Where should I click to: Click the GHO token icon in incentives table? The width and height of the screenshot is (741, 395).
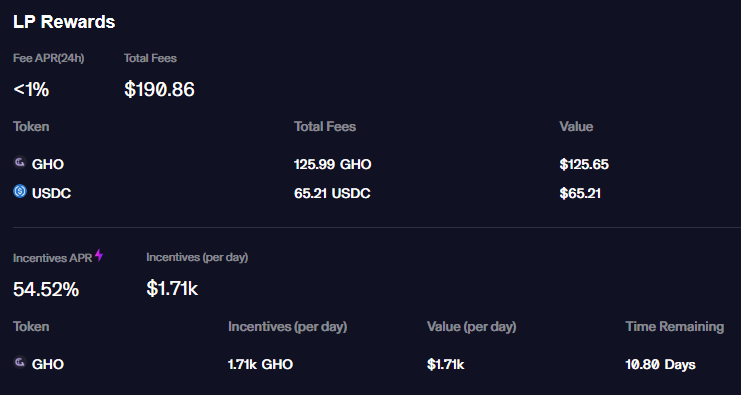click(x=19, y=362)
